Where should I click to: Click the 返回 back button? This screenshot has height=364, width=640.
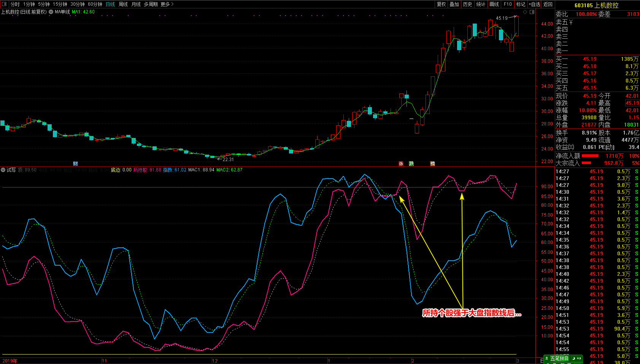coord(548,4)
